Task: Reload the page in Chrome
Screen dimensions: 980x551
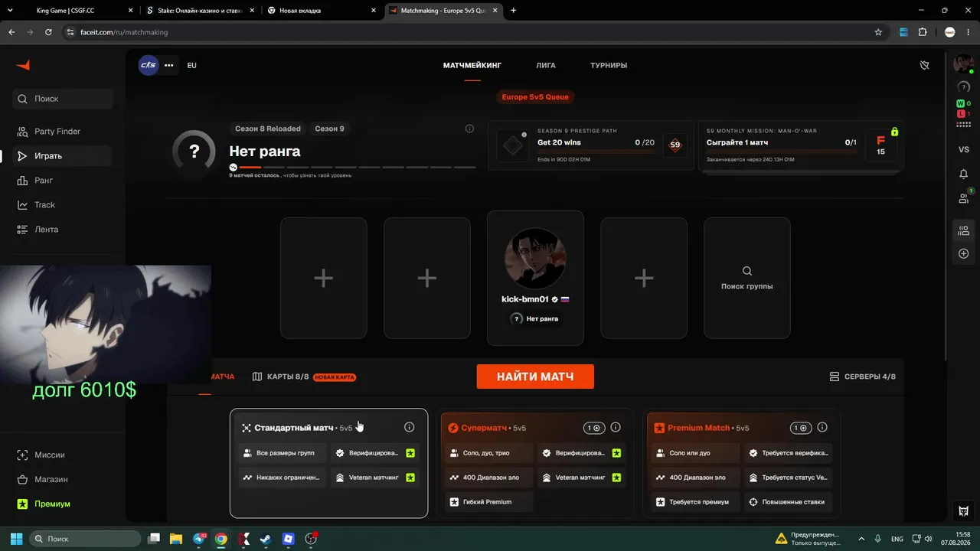Action: [x=48, y=32]
